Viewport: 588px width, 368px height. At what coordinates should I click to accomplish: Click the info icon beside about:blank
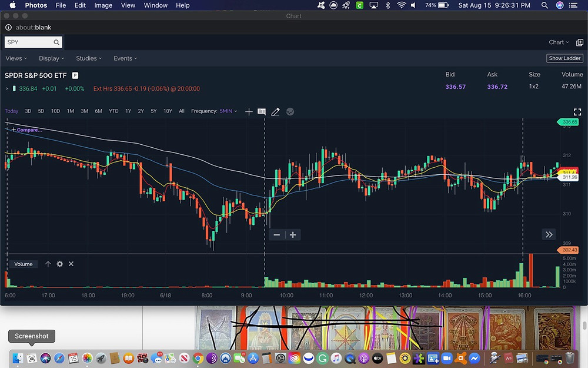(x=8, y=28)
